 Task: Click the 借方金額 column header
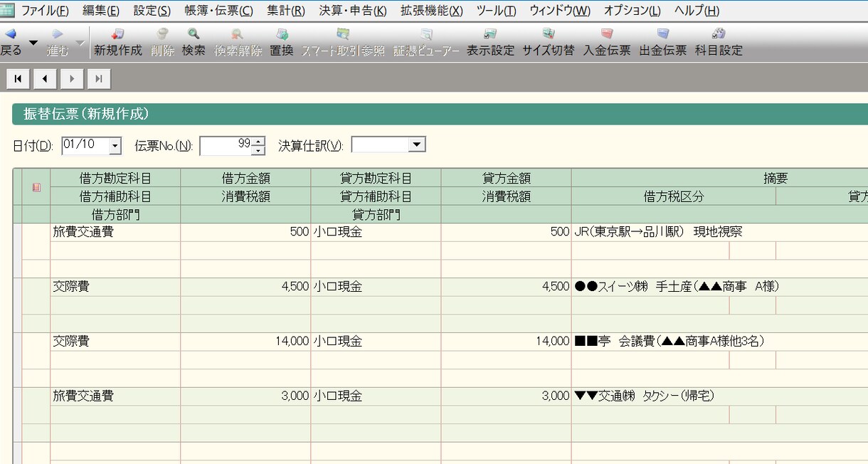[245, 178]
